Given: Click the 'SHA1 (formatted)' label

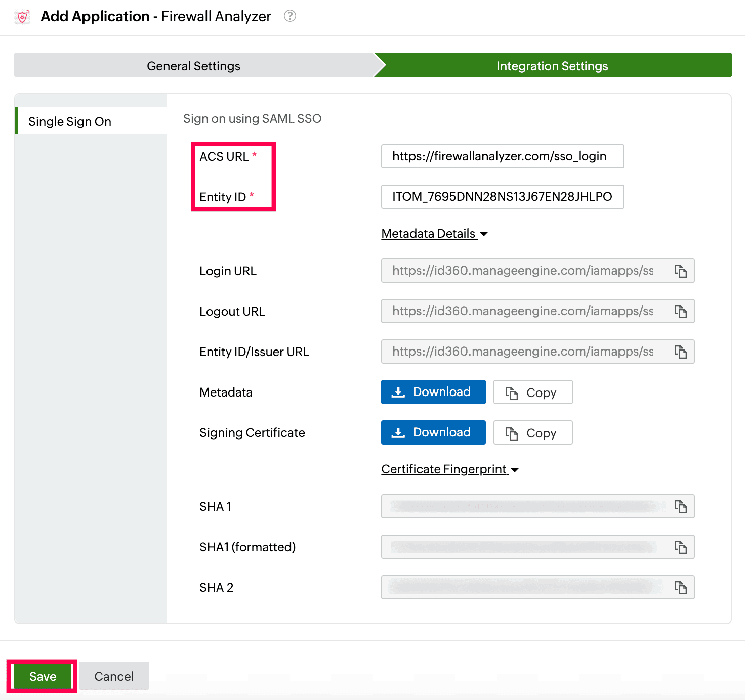Looking at the screenshot, I should click(x=247, y=547).
